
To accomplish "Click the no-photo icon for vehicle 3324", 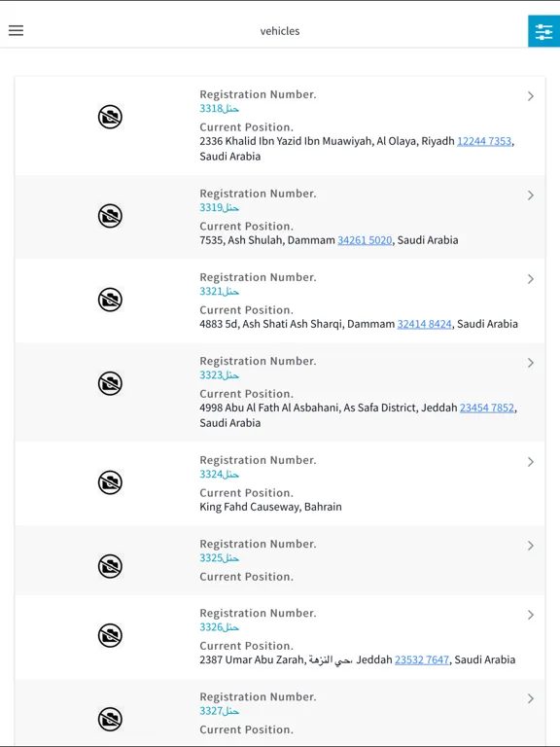I will point(110,482).
